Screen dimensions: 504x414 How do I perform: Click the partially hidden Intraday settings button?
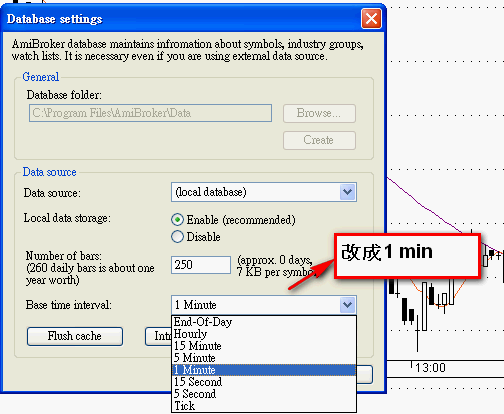click(x=159, y=336)
